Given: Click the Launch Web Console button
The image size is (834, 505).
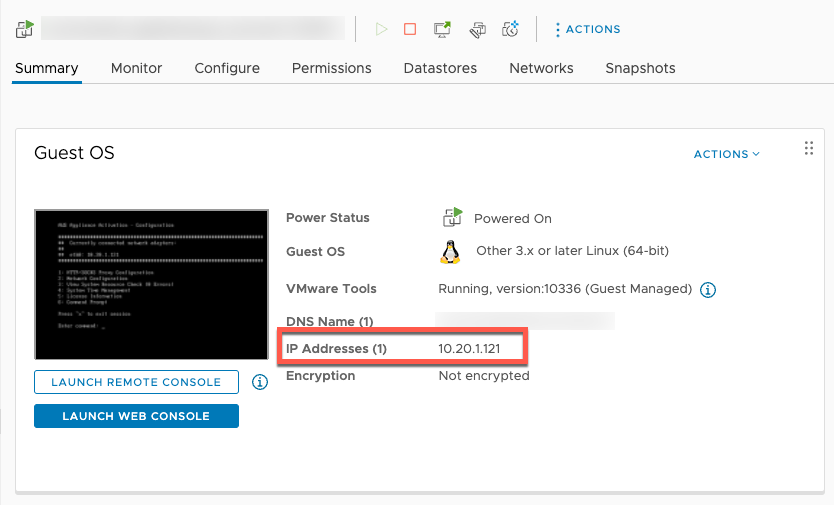Looking at the screenshot, I should (136, 416).
